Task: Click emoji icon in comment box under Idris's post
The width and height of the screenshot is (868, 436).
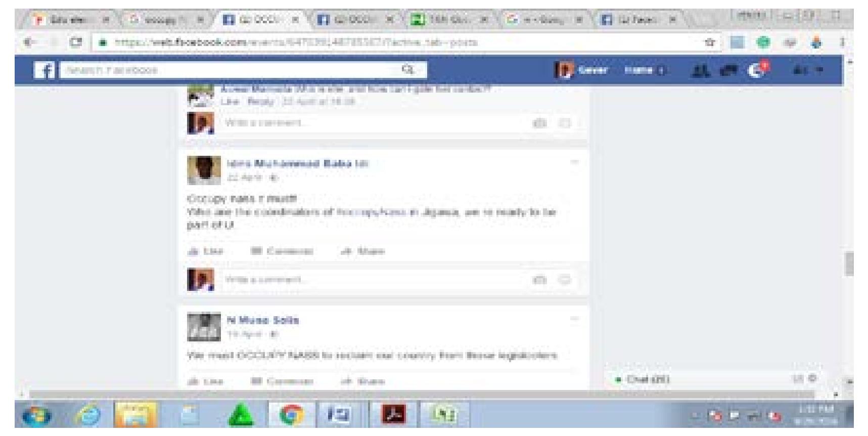Action: click(x=565, y=280)
